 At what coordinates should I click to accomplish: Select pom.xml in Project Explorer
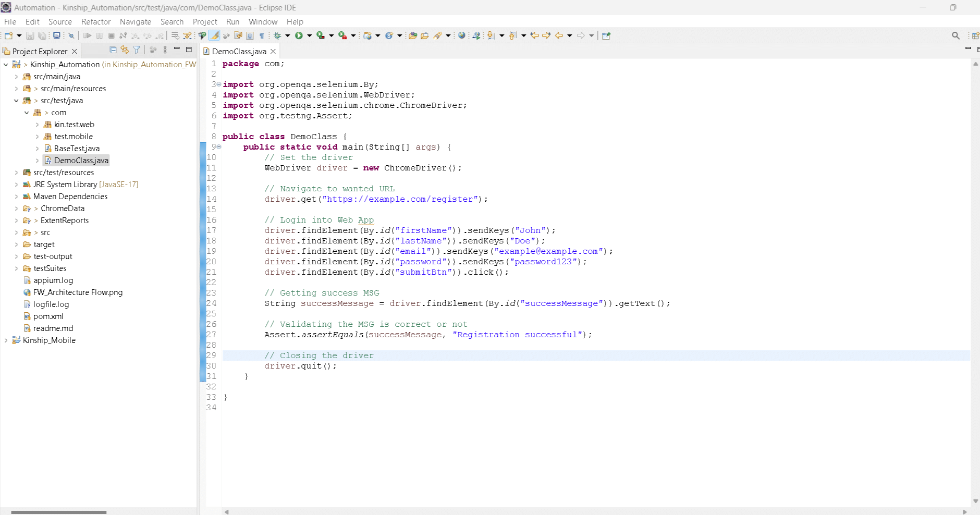[x=48, y=316]
